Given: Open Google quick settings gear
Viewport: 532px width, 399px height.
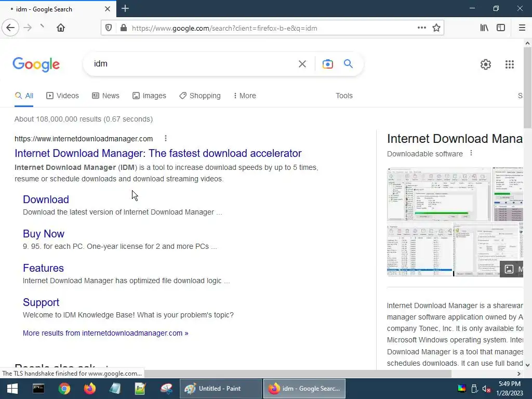Looking at the screenshot, I should 486,64.
